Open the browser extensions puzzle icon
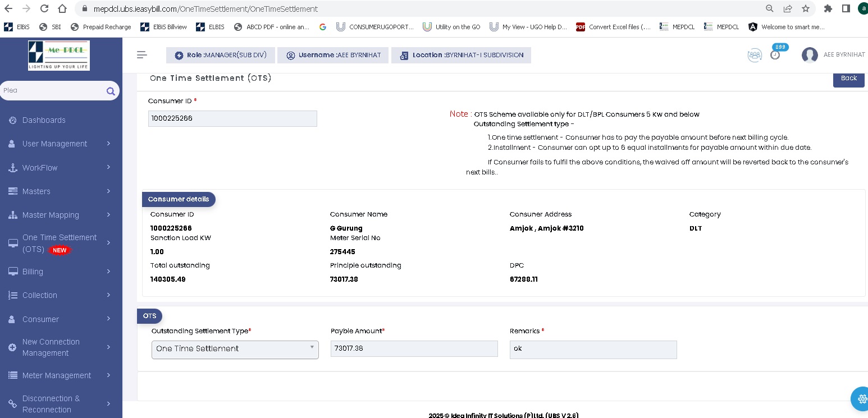Image resolution: width=868 pixels, height=418 pixels. [x=828, y=8]
